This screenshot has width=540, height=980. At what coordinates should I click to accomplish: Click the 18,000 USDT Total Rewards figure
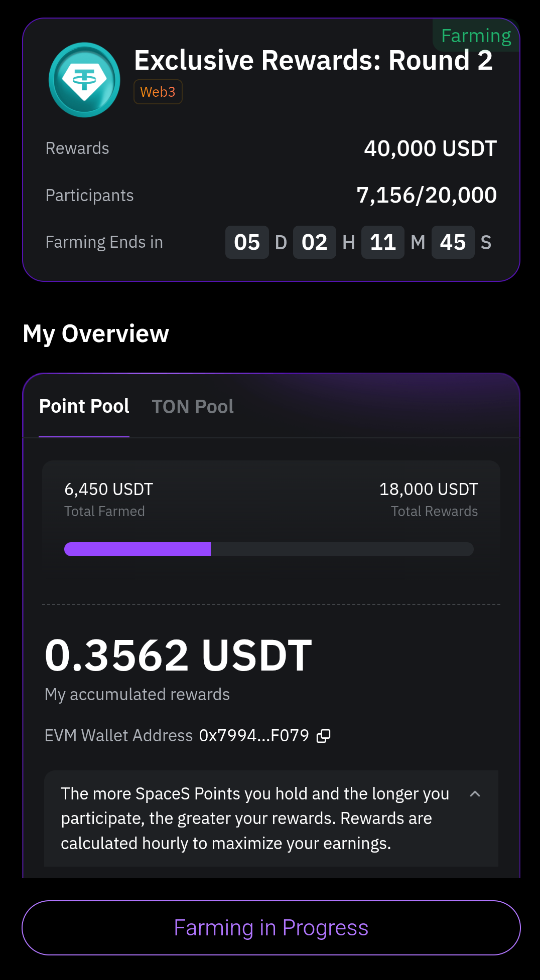point(428,489)
